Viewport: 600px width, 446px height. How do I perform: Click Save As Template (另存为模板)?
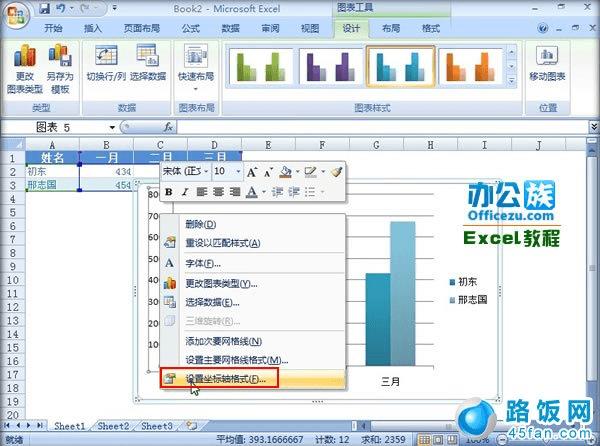coord(60,69)
